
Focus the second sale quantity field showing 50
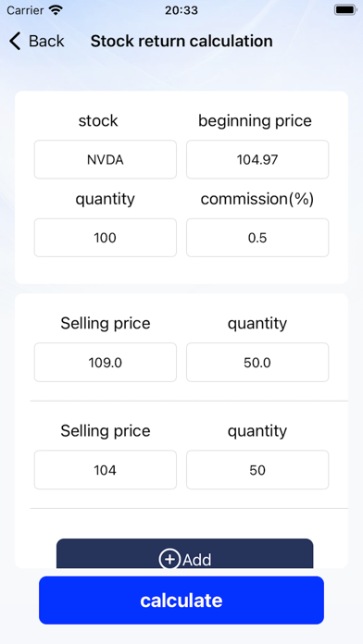(x=257, y=469)
